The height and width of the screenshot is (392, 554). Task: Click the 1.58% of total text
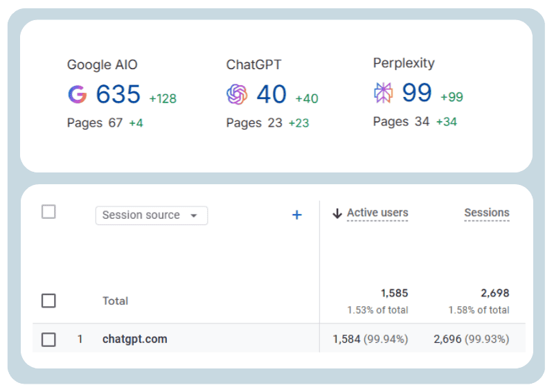(479, 310)
